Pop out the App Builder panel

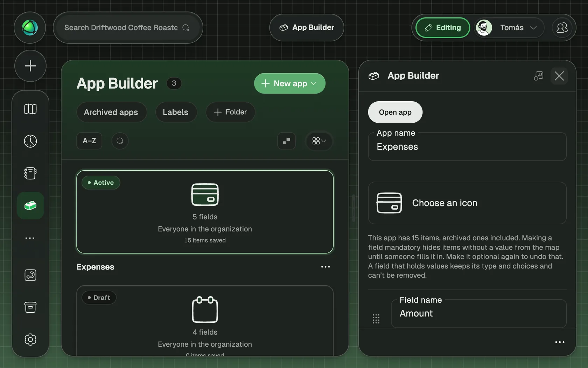tap(539, 76)
